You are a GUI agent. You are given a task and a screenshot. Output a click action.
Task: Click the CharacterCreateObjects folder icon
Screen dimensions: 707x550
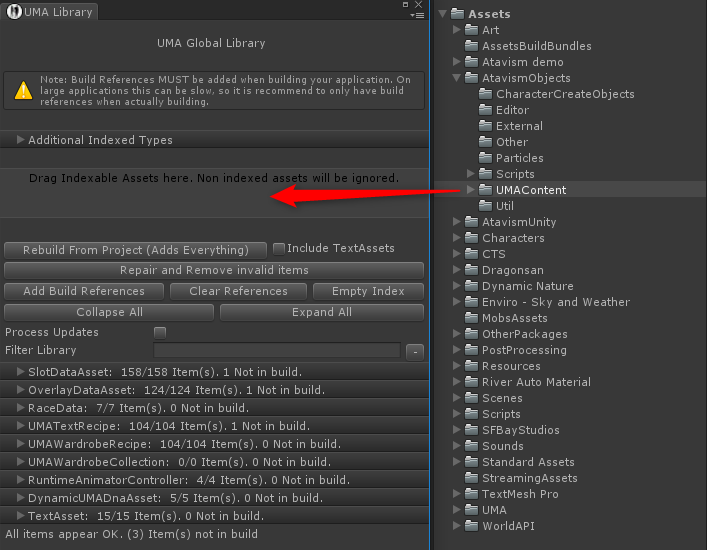(486, 94)
